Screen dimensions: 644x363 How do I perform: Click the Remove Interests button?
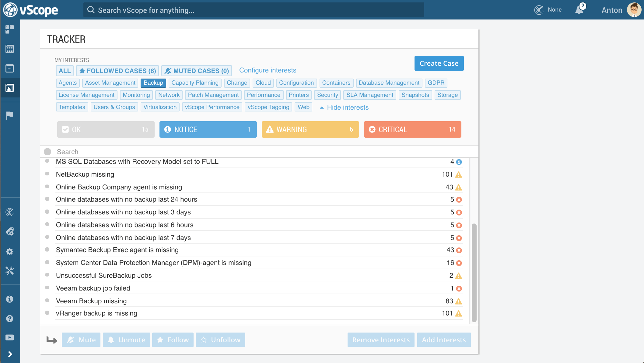pos(381,340)
